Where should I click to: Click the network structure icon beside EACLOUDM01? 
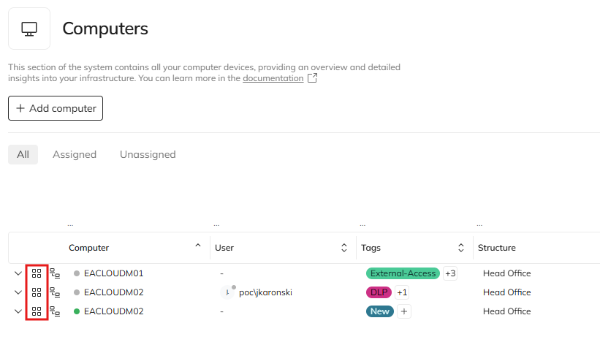point(55,273)
